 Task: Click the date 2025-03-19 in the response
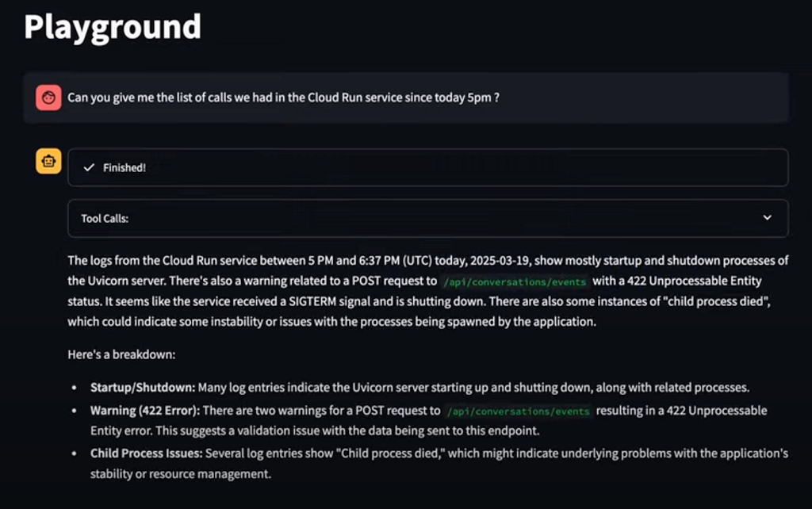[500, 261]
